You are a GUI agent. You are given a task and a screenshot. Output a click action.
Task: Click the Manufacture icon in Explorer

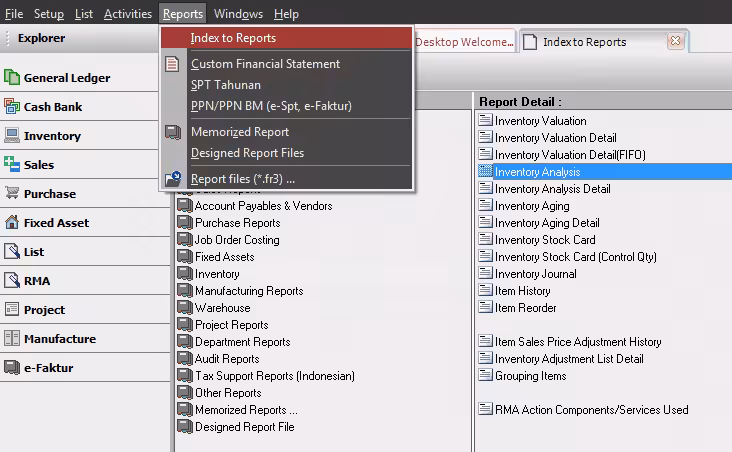pyautogui.click(x=12, y=338)
